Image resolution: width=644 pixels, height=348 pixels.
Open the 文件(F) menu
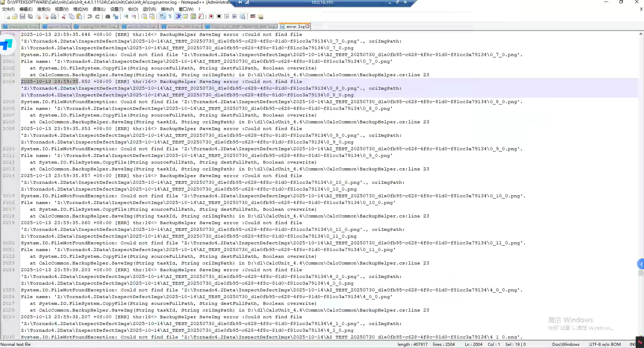point(8,9)
